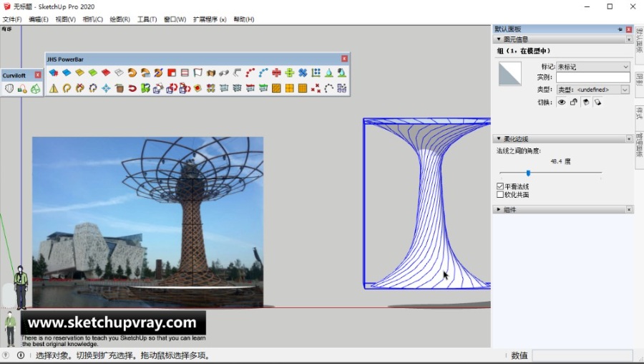The height and width of the screenshot is (364, 644).
Task: Pin the 默认面板 tray with the pushpin
Action: pyautogui.click(x=620, y=29)
